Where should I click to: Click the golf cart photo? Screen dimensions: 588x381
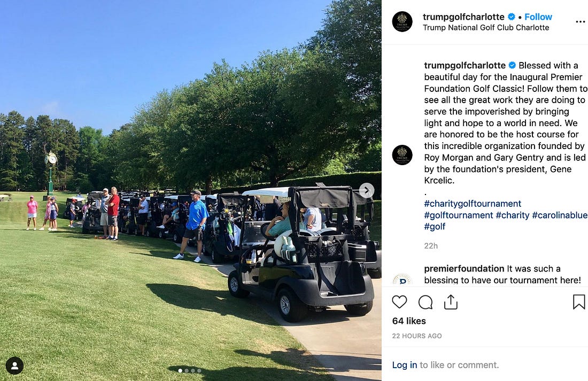click(190, 190)
